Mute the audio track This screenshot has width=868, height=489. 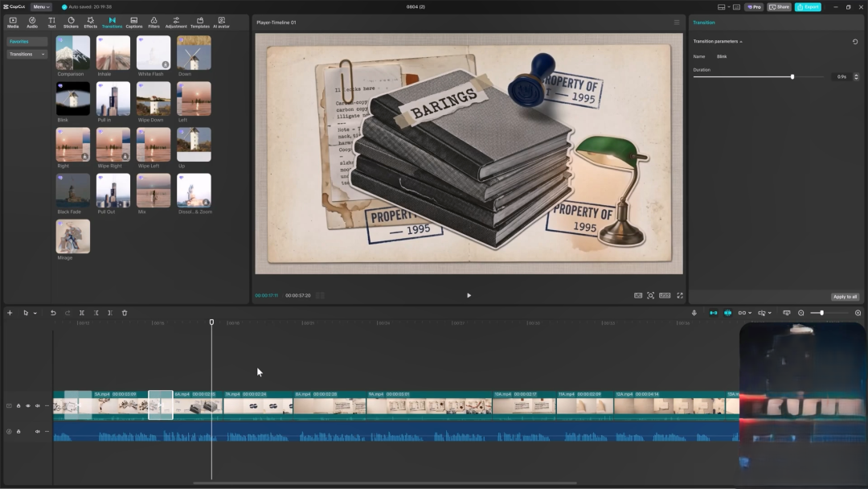38,431
